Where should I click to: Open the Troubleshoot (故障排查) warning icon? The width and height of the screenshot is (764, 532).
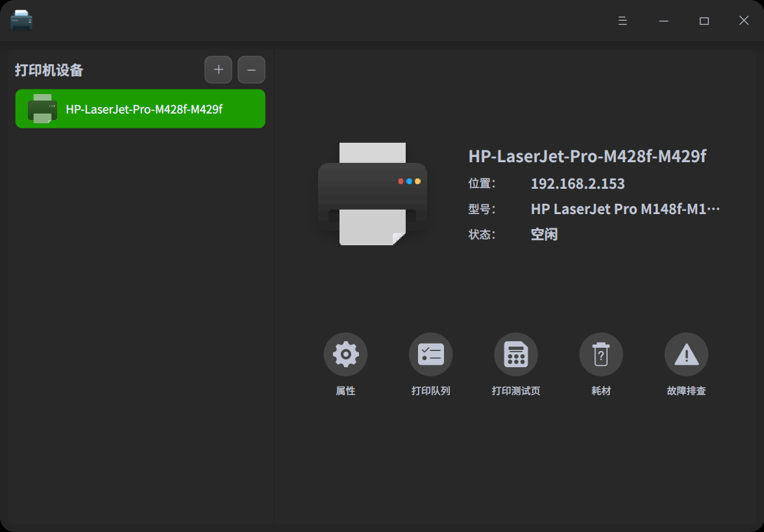coord(686,354)
